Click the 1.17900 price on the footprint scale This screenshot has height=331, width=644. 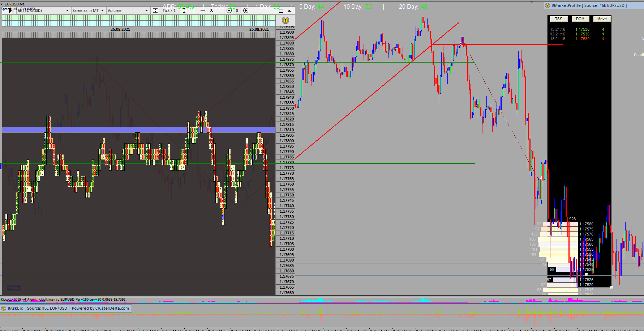tap(287, 32)
